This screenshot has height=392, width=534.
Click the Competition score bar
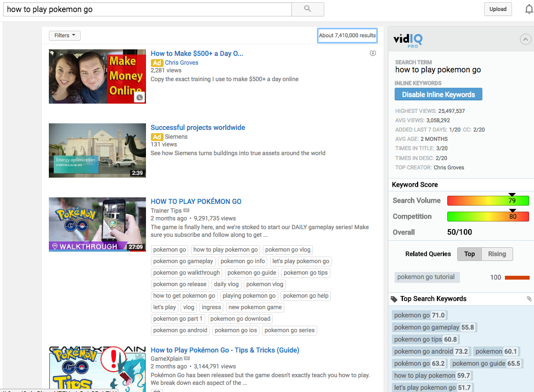tap(488, 217)
